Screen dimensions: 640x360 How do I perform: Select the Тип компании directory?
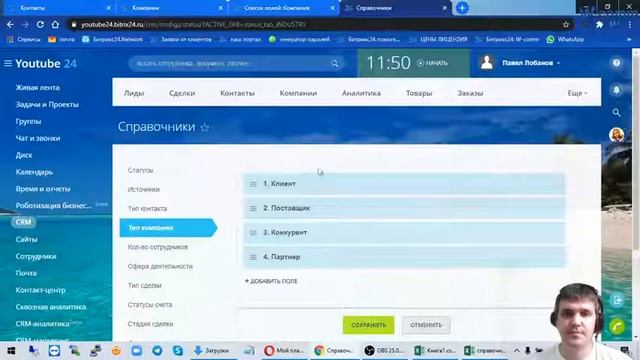coord(168,228)
